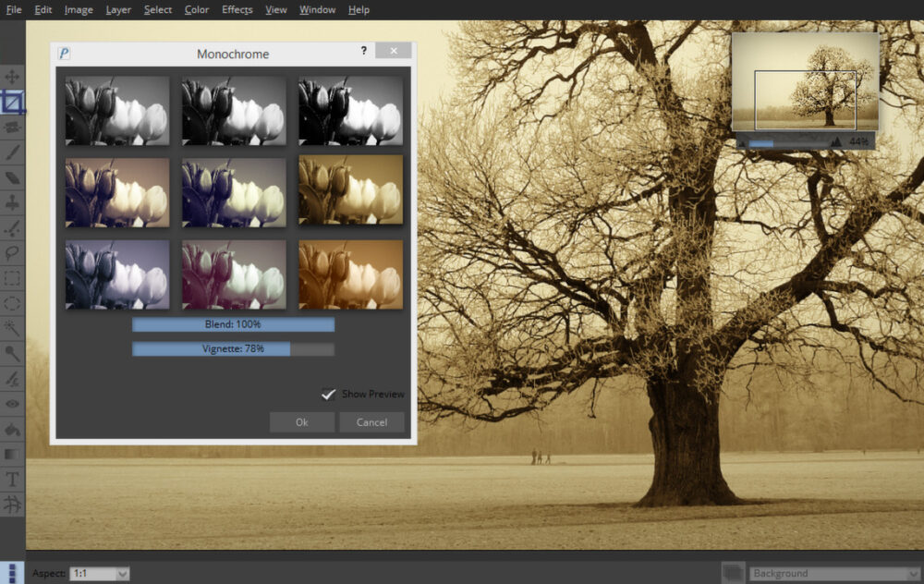Select the Crop tool in the toolbar
This screenshot has width=924, height=584.
[13, 102]
